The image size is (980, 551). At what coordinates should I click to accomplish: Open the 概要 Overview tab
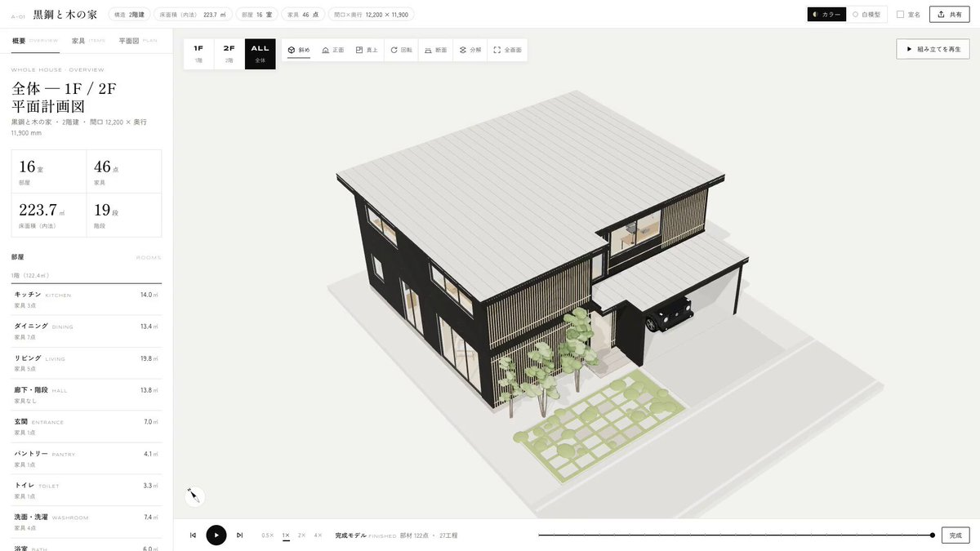[x=35, y=41]
